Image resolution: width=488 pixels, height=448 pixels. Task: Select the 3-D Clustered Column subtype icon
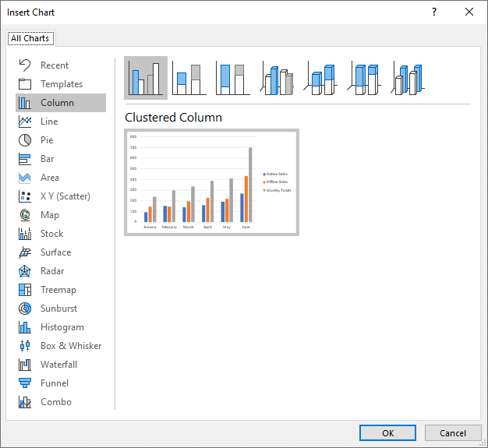[278, 78]
